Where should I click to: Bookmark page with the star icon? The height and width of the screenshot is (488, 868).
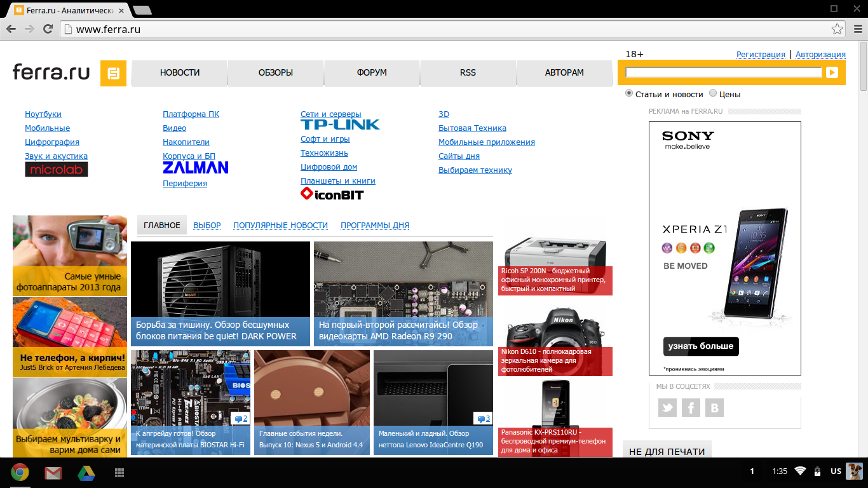tap(837, 29)
